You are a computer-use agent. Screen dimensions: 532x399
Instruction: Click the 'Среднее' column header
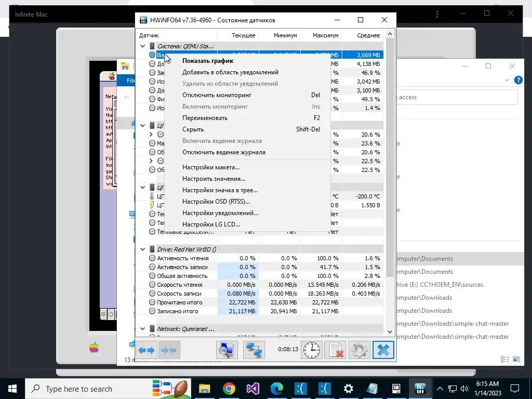coord(363,35)
